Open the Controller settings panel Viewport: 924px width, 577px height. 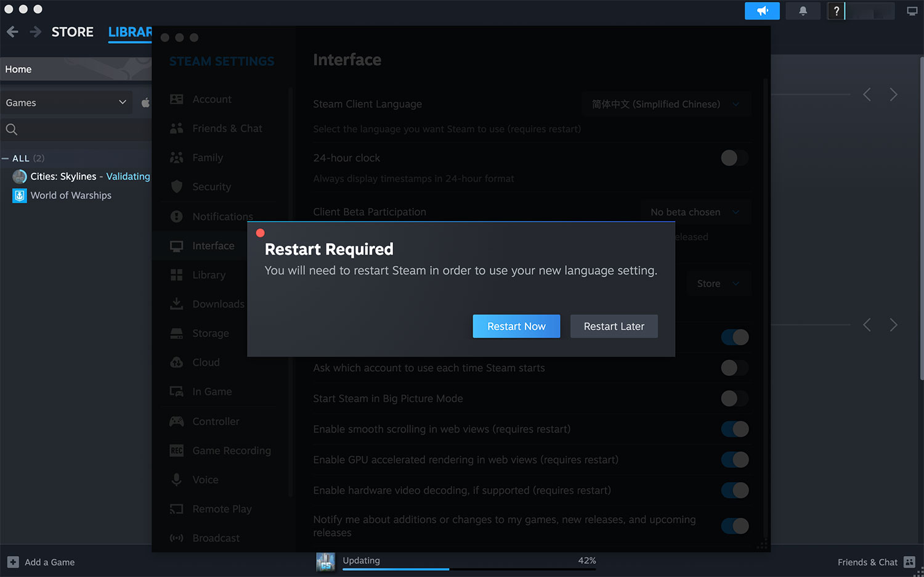click(216, 421)
